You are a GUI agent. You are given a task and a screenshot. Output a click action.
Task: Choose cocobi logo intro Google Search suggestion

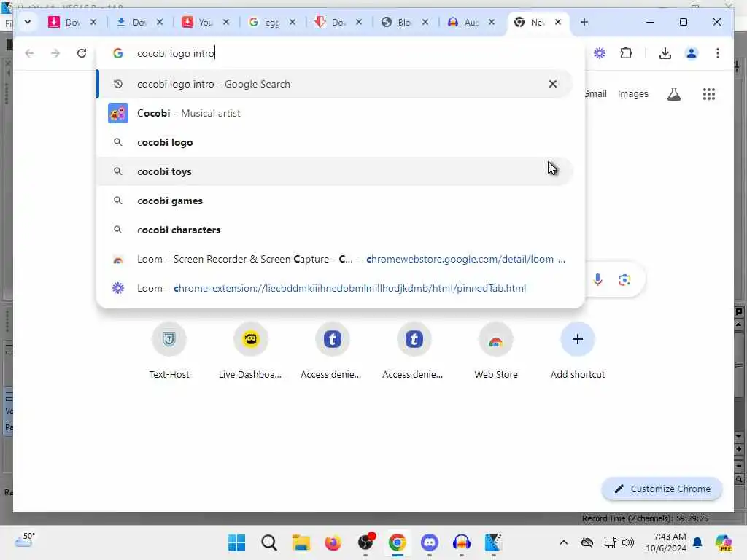334,84
